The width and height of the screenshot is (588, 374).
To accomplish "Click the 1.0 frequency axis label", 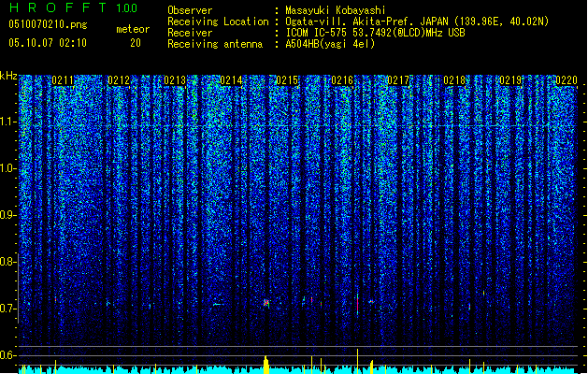I will [8, 168].
